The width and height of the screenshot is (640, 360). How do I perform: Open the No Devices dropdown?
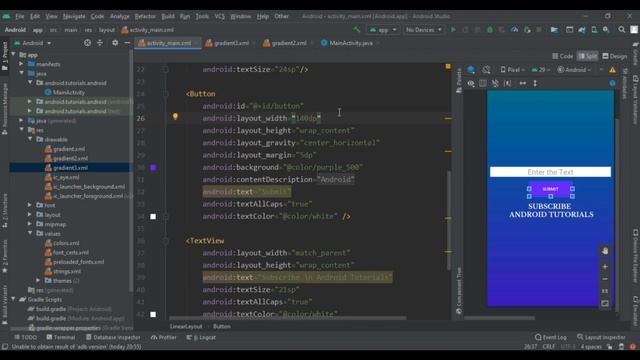point(423,30)
